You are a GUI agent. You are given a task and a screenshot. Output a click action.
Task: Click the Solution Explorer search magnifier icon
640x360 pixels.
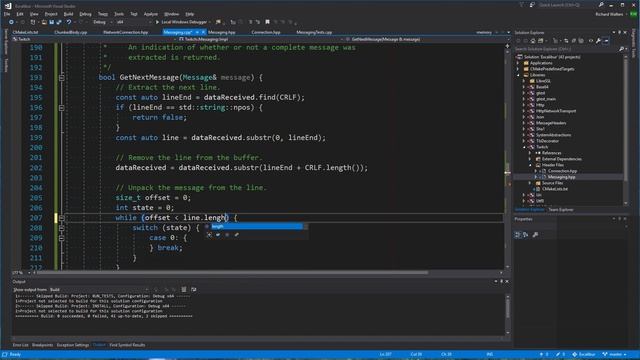click(x=621, y=49)
